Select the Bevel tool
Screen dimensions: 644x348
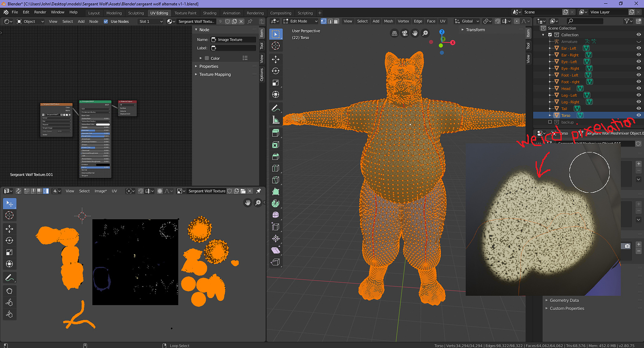[x=276, y=156]
